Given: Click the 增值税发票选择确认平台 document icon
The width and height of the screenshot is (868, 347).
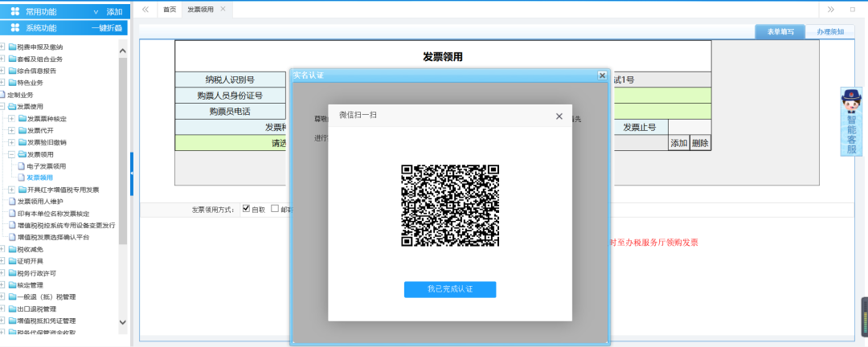Looking at the screenshot, I should click(x=12, y=238).
